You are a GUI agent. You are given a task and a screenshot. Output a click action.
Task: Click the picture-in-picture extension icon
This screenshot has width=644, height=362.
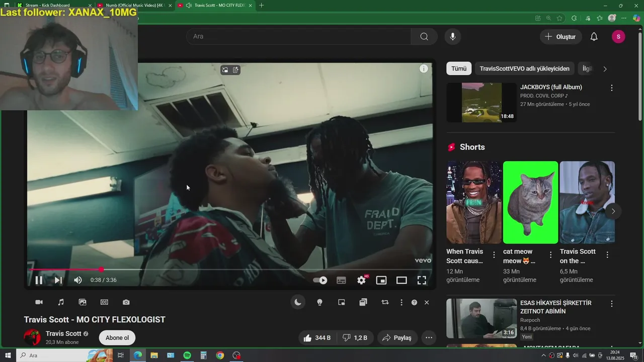(x=342, y=302)
